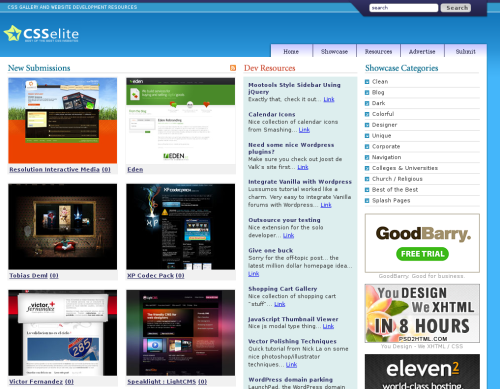Open the Showcase tab

point(334,51)
